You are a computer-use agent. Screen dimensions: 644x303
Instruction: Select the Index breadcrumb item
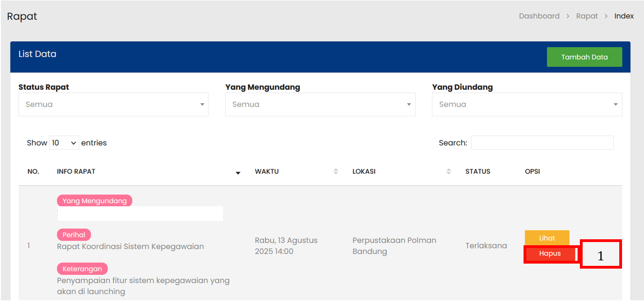coord(624,16)
